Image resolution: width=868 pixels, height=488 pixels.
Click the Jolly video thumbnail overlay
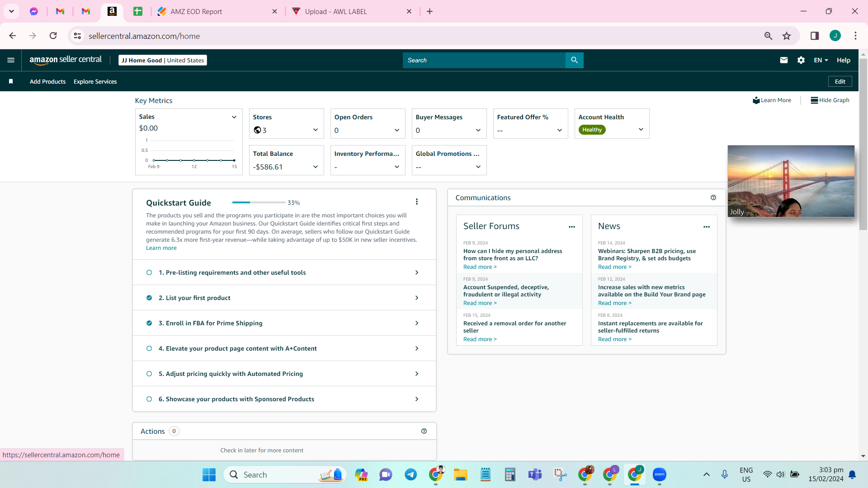[x=791, y=181]
